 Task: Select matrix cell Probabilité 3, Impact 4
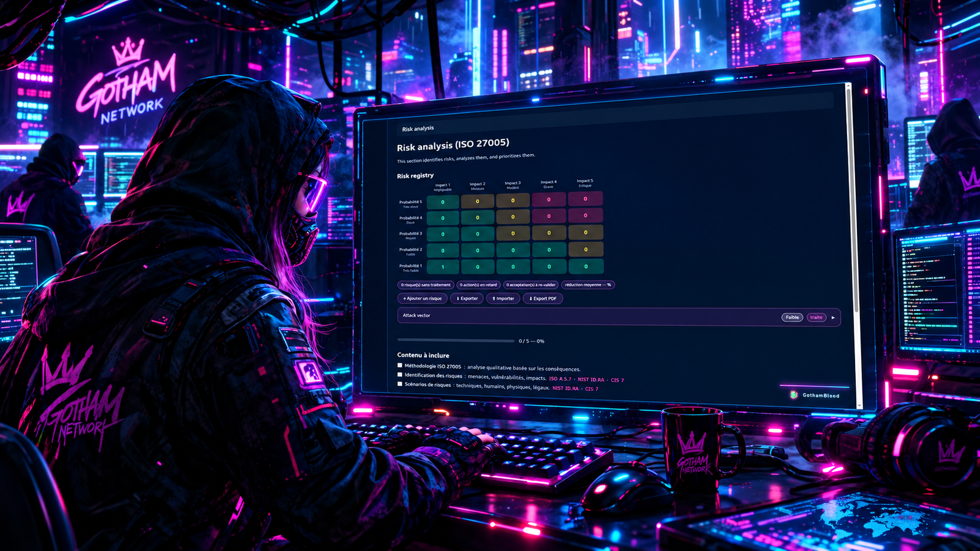click(549, 233)
